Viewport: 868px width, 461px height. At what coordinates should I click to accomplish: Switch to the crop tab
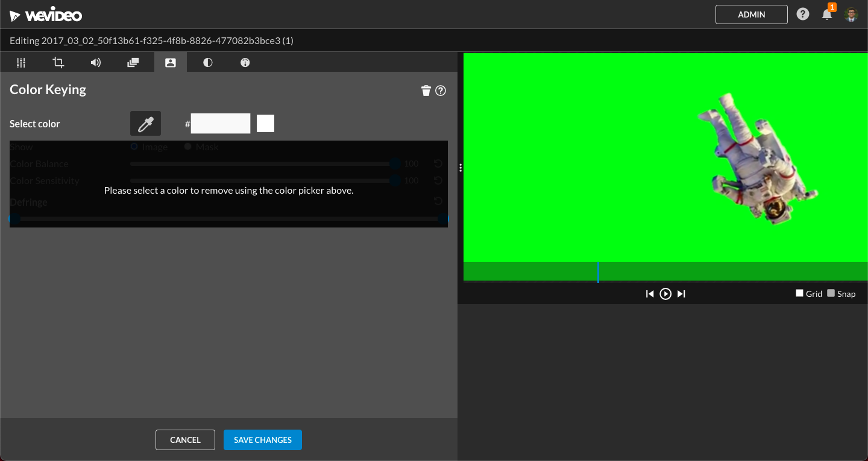tap(58, 62)
